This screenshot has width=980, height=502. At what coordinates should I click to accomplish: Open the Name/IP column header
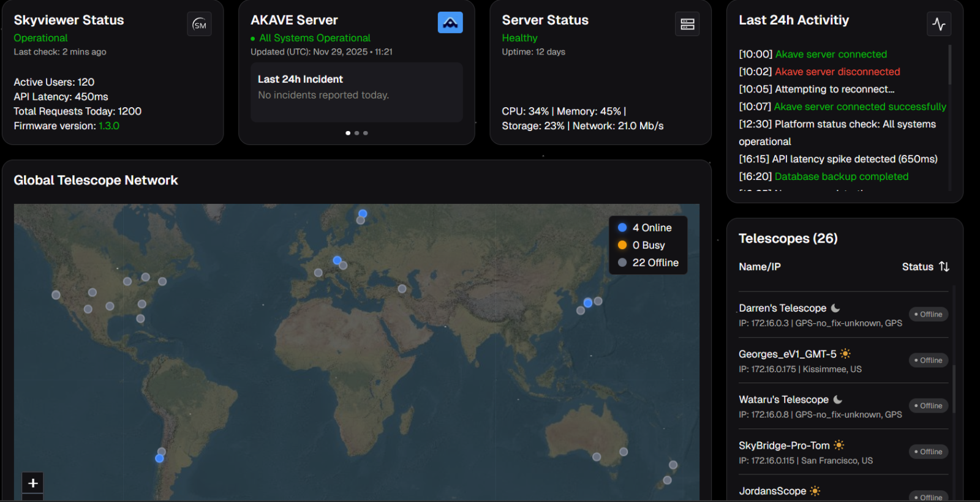click(x=759, y=267)
